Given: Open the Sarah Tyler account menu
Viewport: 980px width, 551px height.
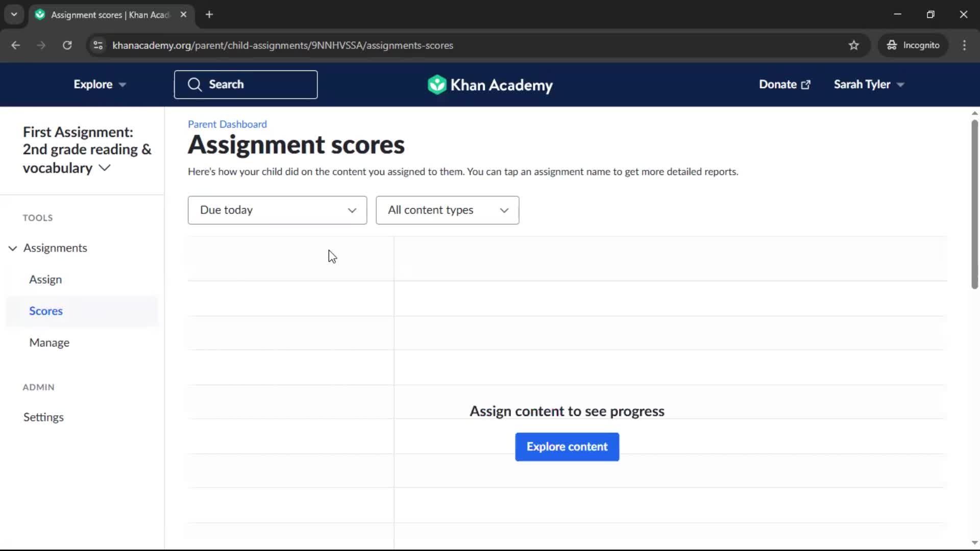Looking at the screenshot, I should (868, 85).
